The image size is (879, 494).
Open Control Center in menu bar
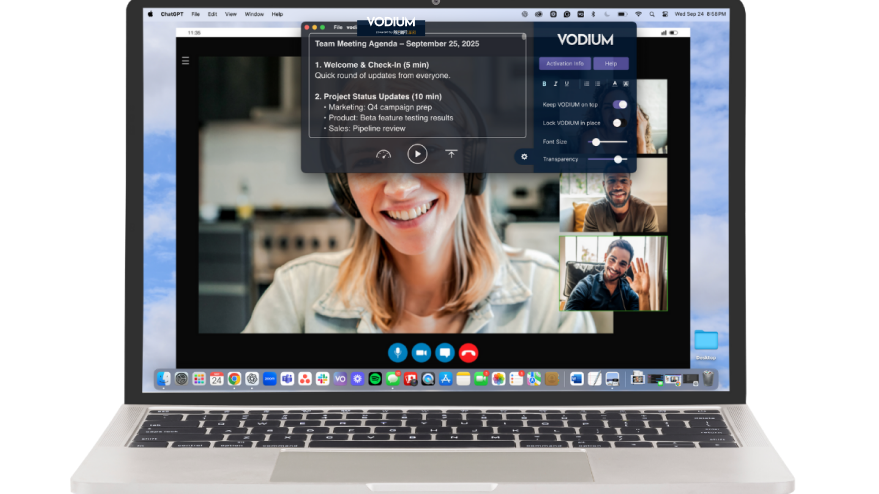pos(665,14)
